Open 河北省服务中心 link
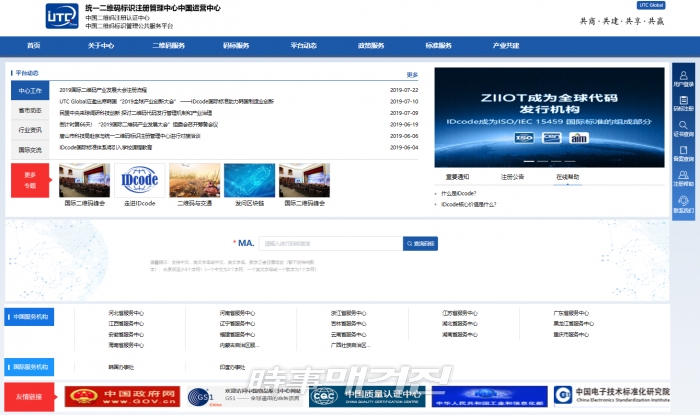This screenshot has width=700, height=415. [126, 313]
